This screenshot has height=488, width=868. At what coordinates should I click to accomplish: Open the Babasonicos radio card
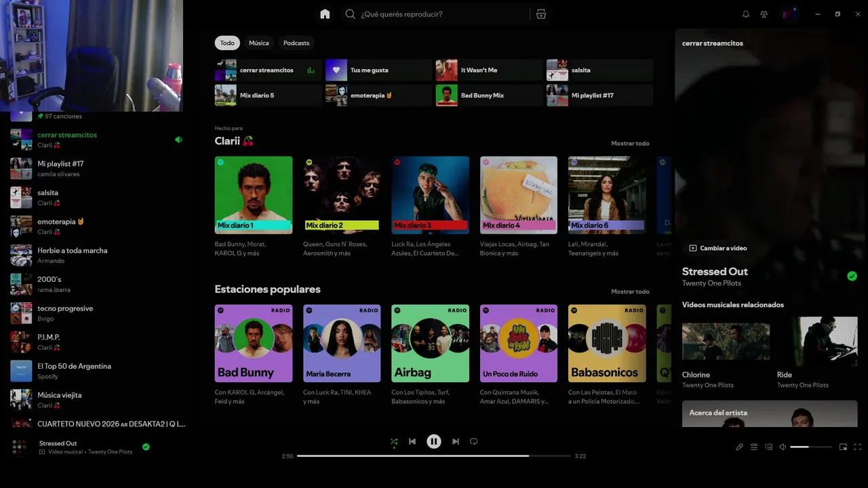pyautogui.click(x=607, y=354)
